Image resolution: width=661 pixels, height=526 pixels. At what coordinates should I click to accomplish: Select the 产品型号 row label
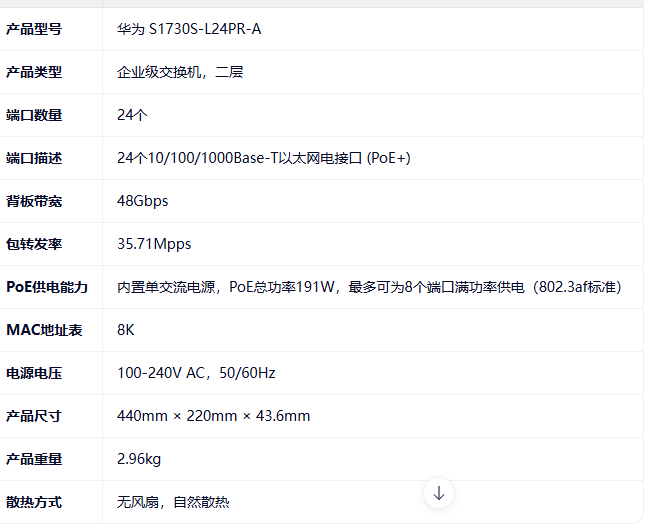click(x=34, y=29)
